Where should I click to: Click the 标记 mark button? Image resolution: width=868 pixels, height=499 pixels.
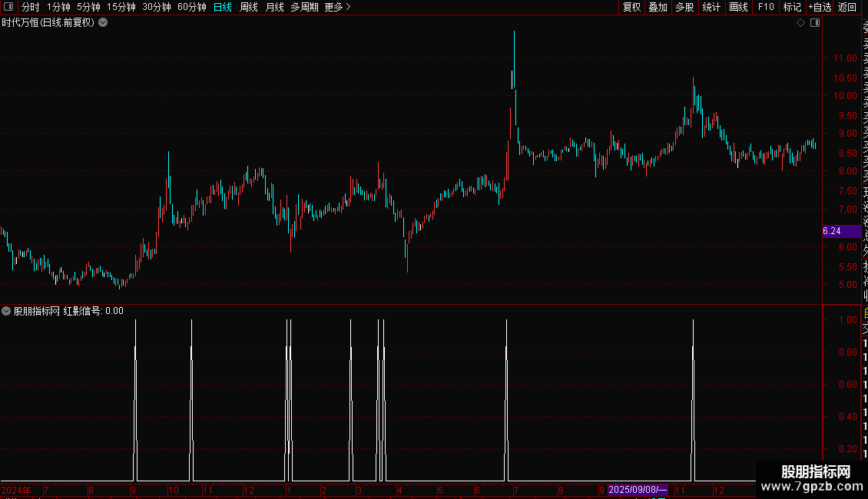click(792, 7)
